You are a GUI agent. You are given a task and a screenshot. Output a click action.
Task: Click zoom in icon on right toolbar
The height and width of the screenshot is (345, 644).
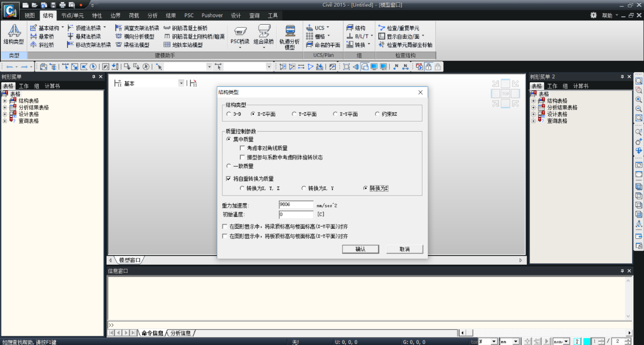tap(639, 100)
